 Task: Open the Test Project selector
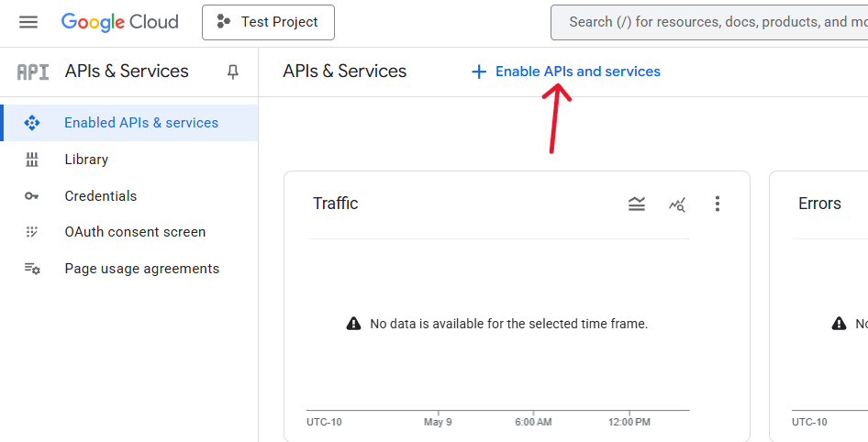[268, 22]
